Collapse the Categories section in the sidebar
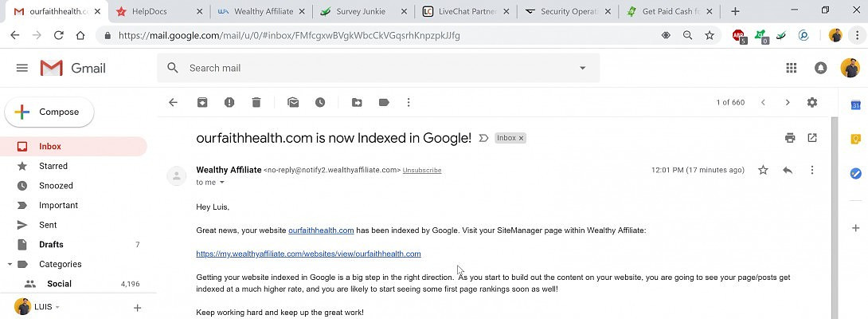The image size is (868, 319). coord(10,264)
